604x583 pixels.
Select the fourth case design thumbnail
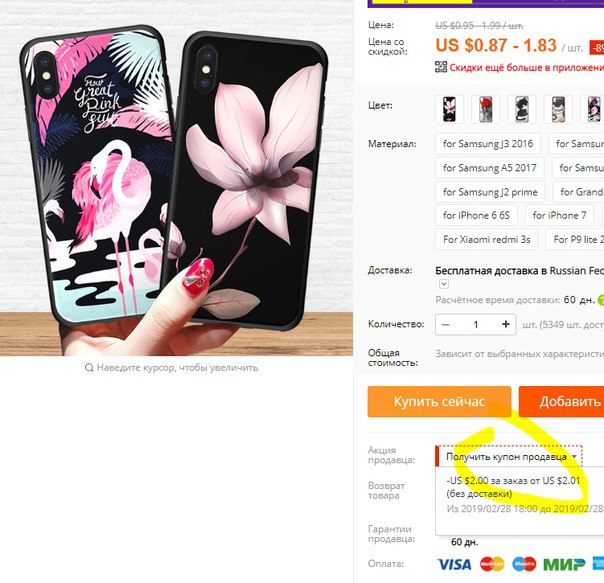(558, 109)
